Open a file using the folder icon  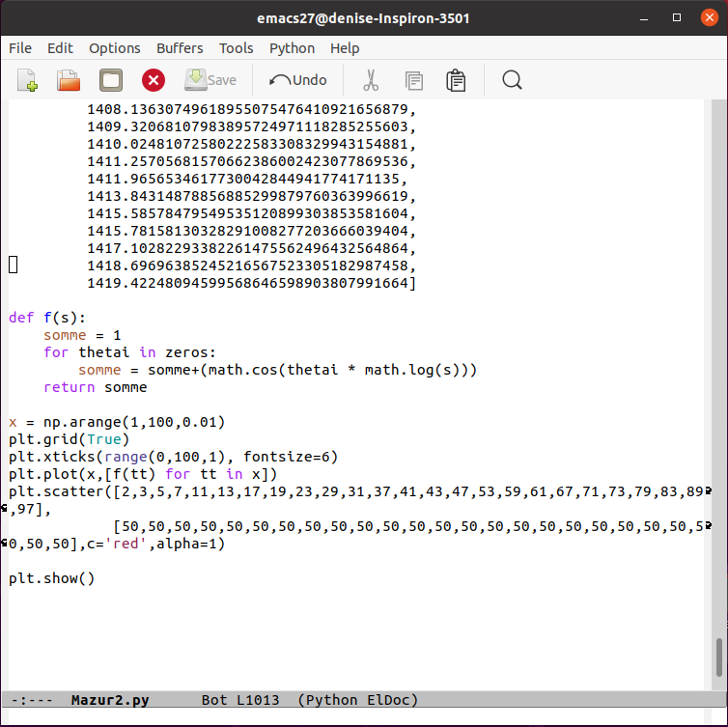pos(69,80)
